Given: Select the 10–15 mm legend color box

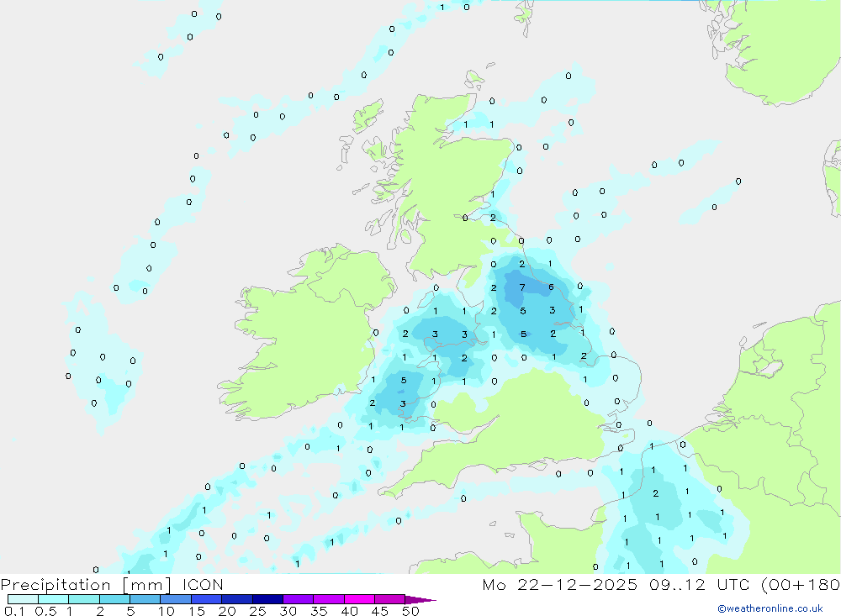Looking at the screenshot, I should (x=176, y=599).
